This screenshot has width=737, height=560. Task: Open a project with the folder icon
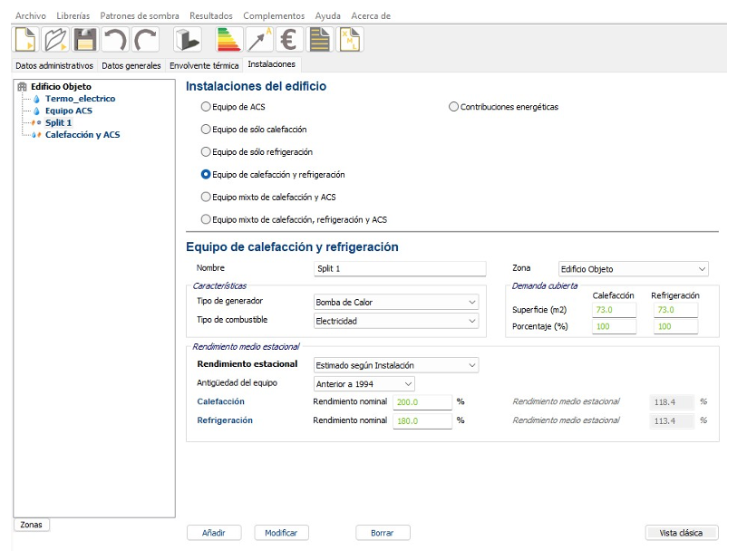pyautogui.click(x=56, y=40)
